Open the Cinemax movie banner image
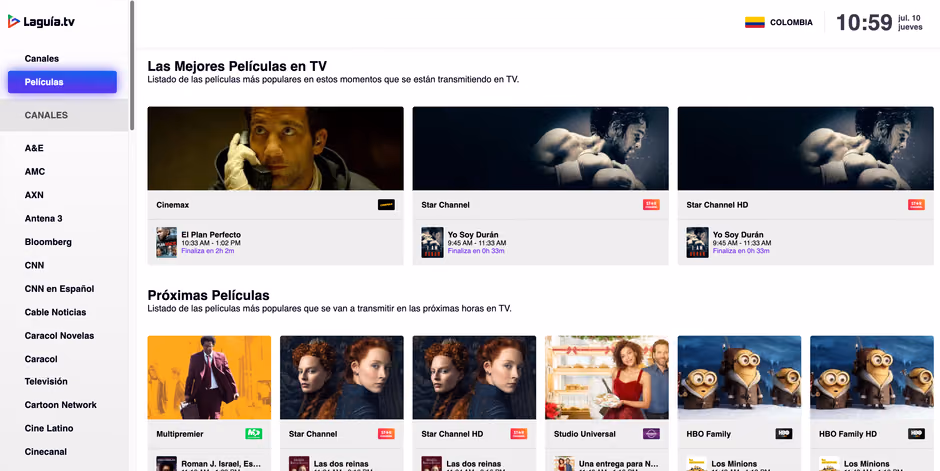This screenshot has width=940, height=471. coord(276,149)
